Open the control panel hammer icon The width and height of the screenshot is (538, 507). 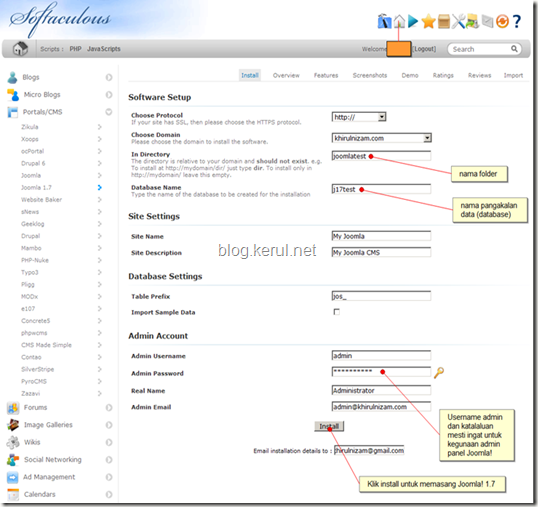click(x=384, y=21)
